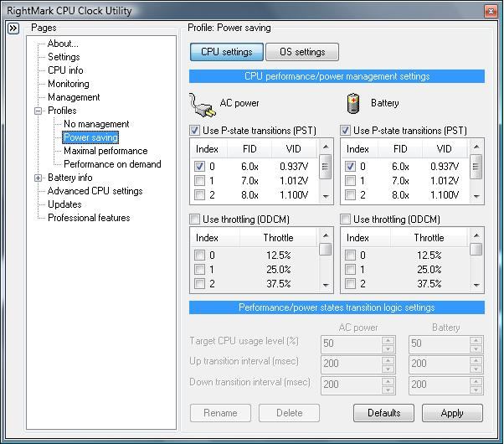The width and height of the screenshot is (504, 444).
Task: Enable AC power Use throttling (ODCM)
Action: [x=194, y=219]
